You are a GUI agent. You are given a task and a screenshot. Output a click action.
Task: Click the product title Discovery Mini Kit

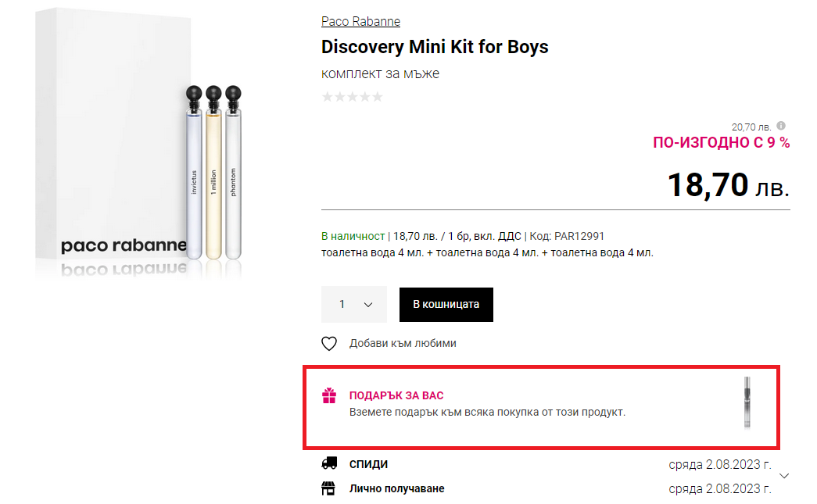pos(435,47)
